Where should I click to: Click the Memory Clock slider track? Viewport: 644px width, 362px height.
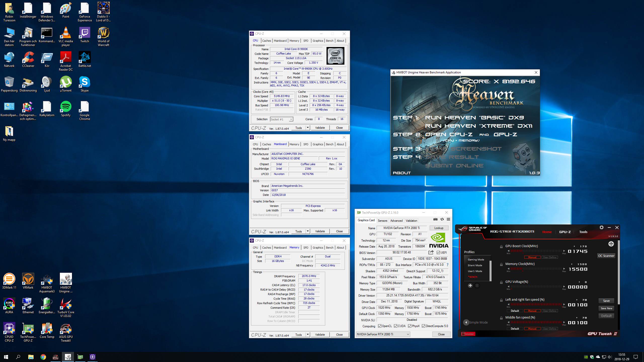coord(536,269)
